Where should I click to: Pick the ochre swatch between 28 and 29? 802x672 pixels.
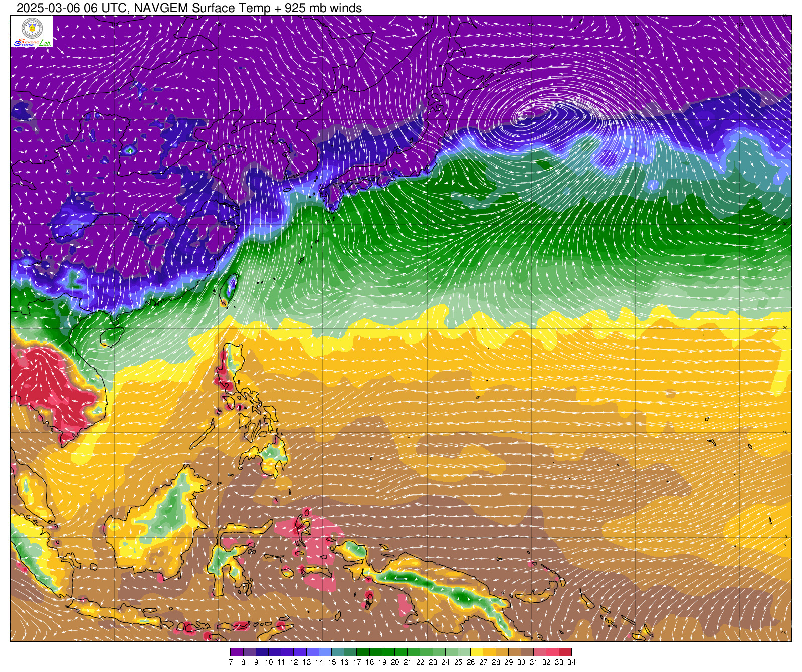pyautogui.click(x=502, y=652)
